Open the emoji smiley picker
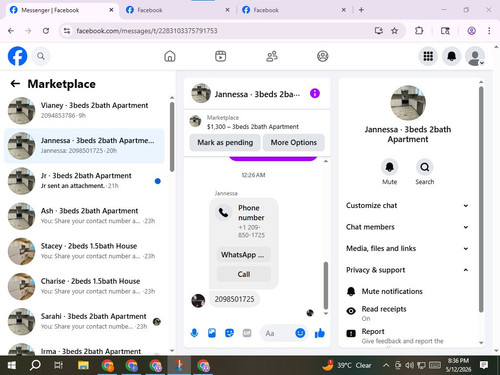The width and height of the screenshot is (500, 375). click(300, 333)
